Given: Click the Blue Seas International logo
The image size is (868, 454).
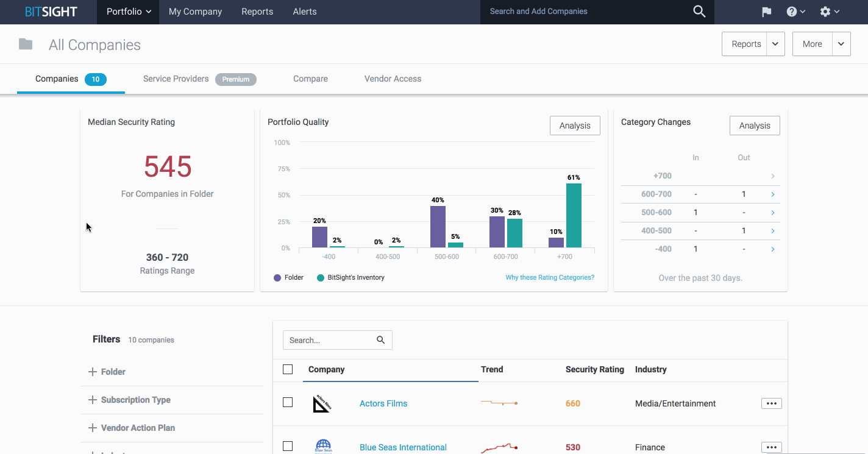Looking at the screenshot, I should tap(323, 447).
